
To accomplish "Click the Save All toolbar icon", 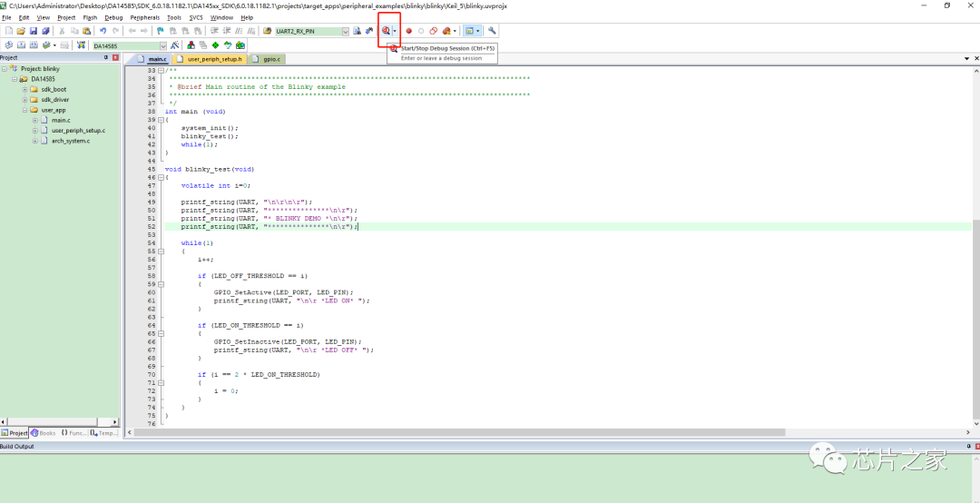I will (x=45, y=31).
